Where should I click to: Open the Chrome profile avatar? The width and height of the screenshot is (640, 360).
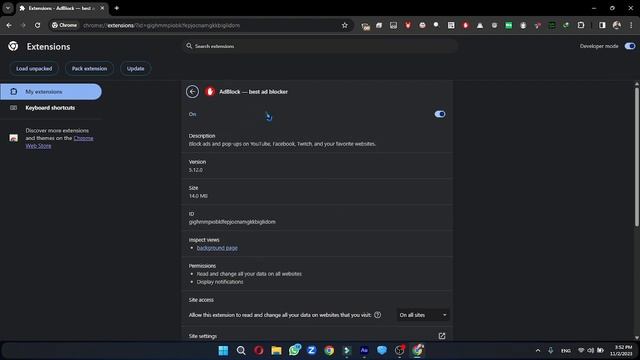pos(617,25)
